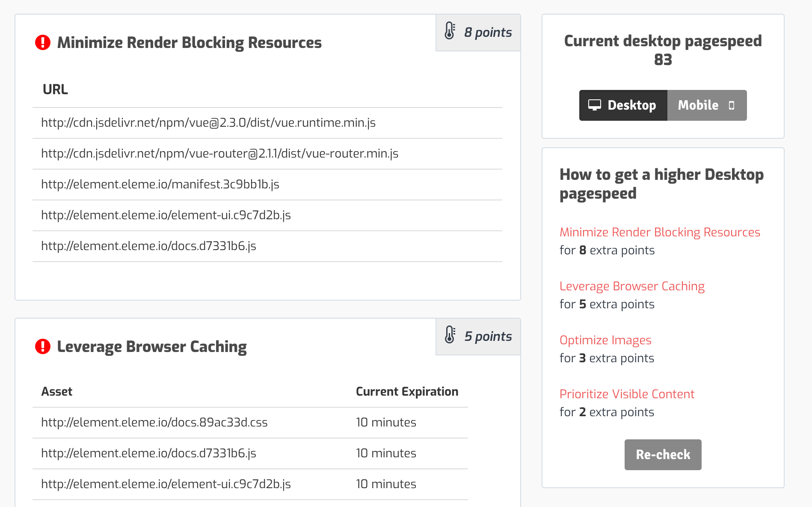The width and height of the screenshot is (812, 507).
Task: Select the docs.89ac33d.css asset row
Action: point(154,423)
